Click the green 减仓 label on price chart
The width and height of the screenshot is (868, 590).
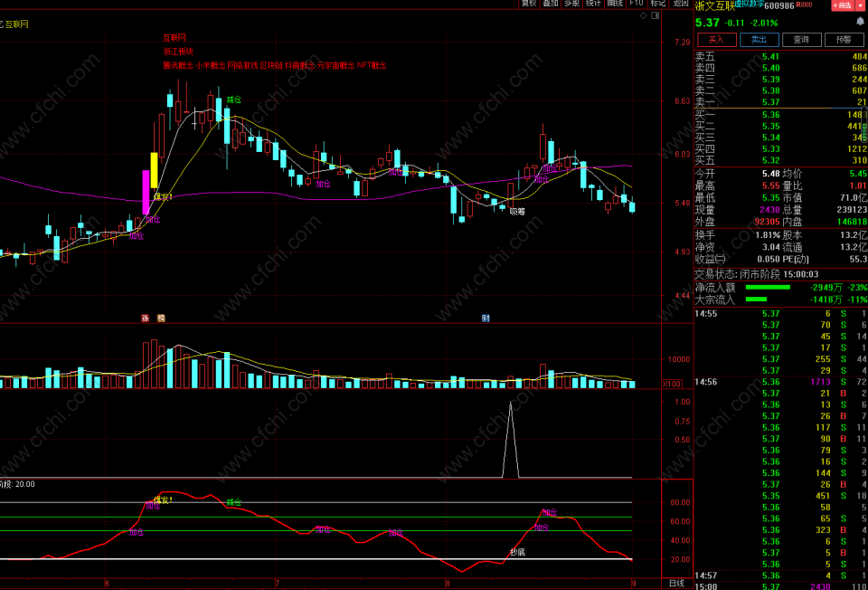(x=234, y=100)
